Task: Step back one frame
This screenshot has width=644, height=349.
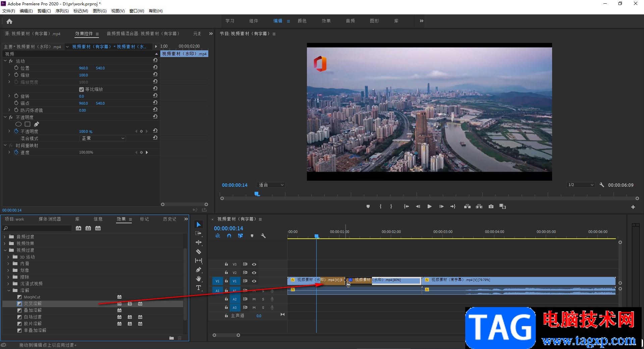Action: pyautogui.click(x=418, y=207)
